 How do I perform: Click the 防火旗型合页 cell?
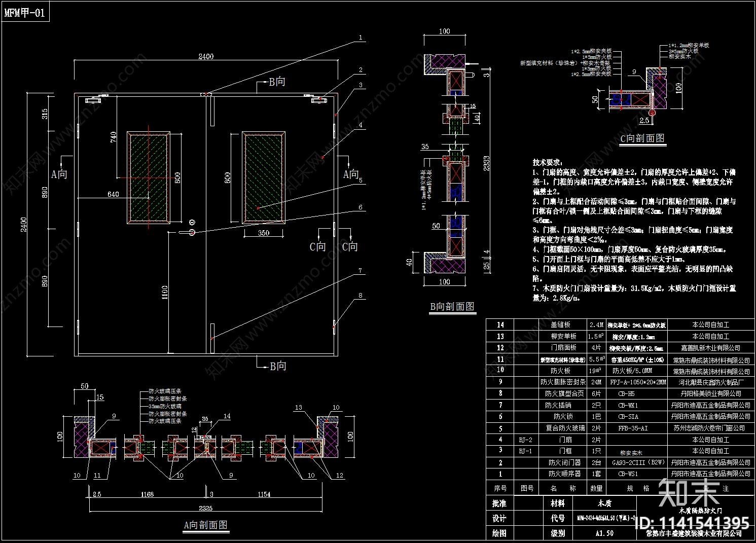(x=564, y=393)
